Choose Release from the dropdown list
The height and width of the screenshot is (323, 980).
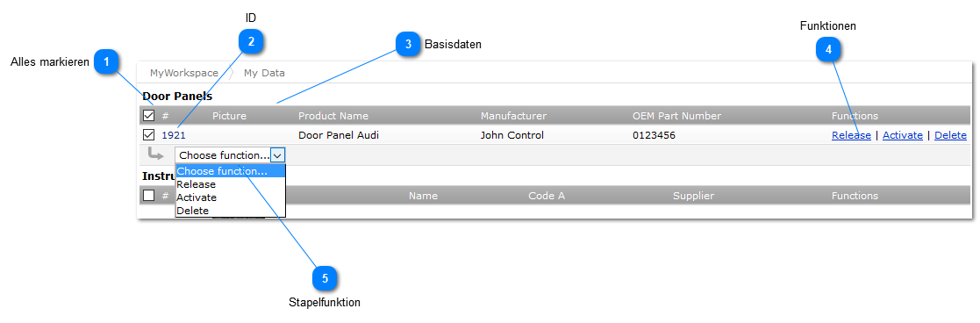tap(197, 184)
